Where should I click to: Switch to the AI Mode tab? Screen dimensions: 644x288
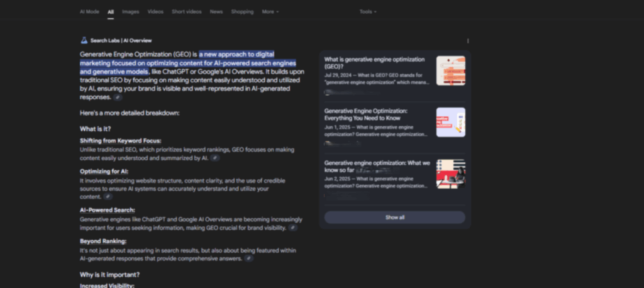pos(89,11)
